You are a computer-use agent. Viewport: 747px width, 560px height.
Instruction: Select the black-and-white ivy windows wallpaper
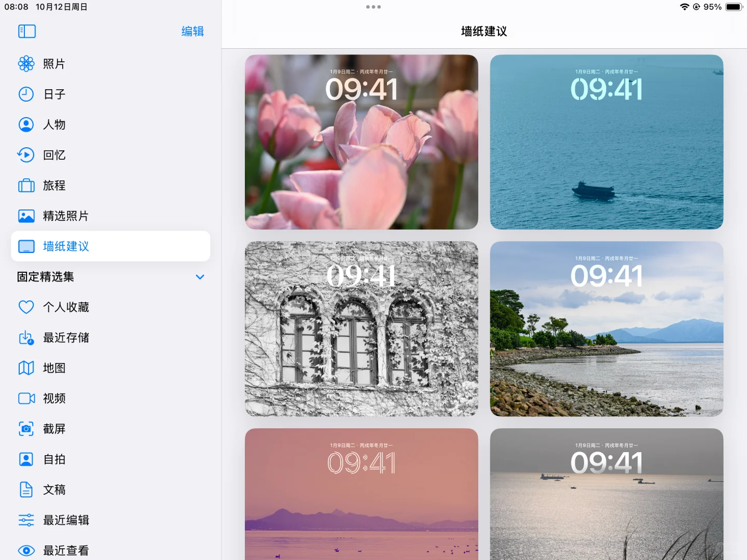(x=362, y=329)
